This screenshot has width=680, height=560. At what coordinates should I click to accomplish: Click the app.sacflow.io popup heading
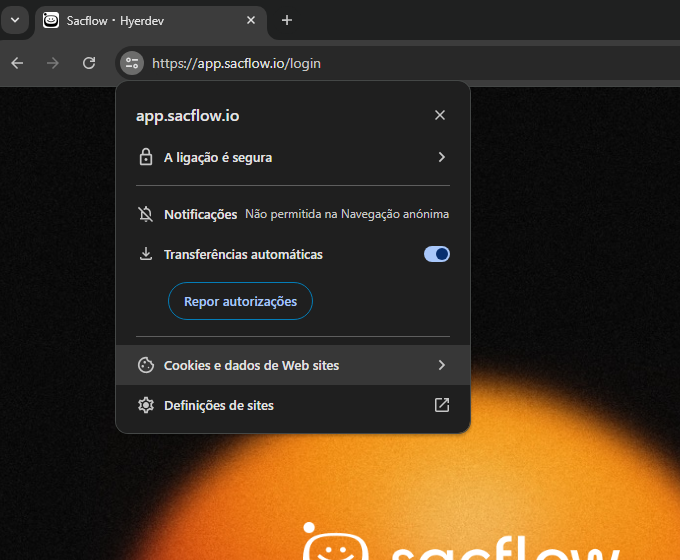187,116
